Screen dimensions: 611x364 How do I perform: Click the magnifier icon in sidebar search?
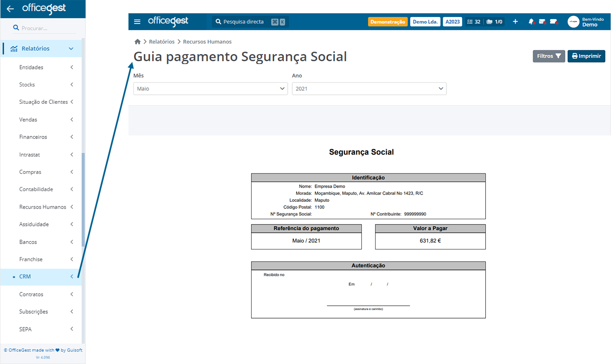click(16, 28)
